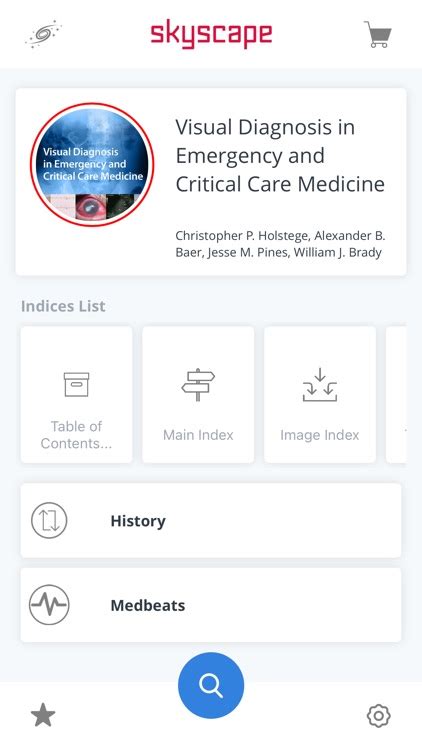Open the History row

coord(211,520)
